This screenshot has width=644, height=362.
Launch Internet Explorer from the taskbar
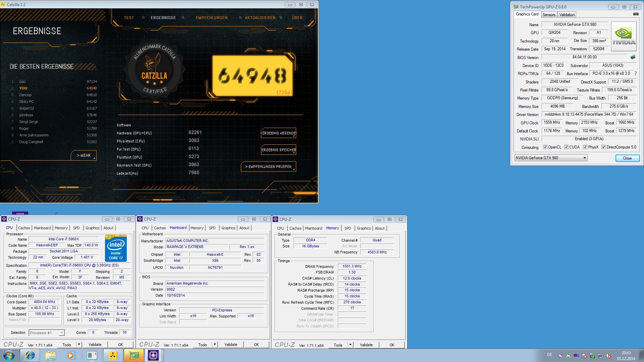point(30,355)
